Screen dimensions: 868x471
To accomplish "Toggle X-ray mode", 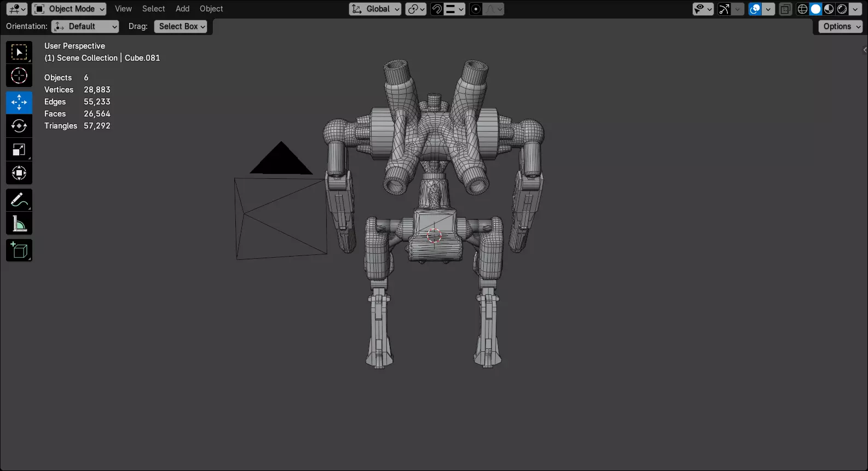I will click(785, 9).
